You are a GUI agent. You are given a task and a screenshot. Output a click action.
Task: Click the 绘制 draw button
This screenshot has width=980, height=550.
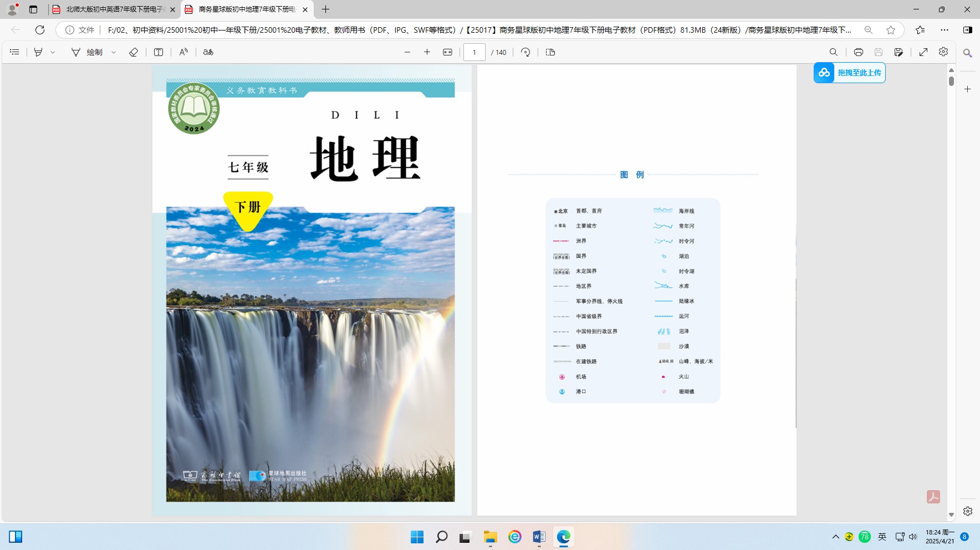tap(88, 52)
